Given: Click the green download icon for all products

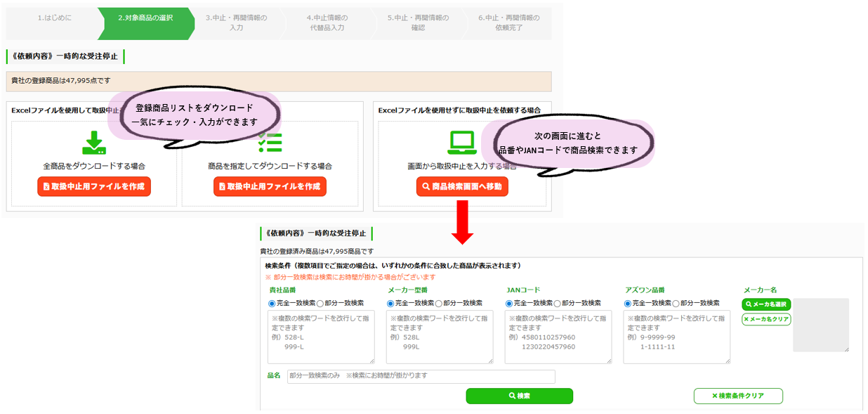Looking at the screenshot, I should (93, 142).
